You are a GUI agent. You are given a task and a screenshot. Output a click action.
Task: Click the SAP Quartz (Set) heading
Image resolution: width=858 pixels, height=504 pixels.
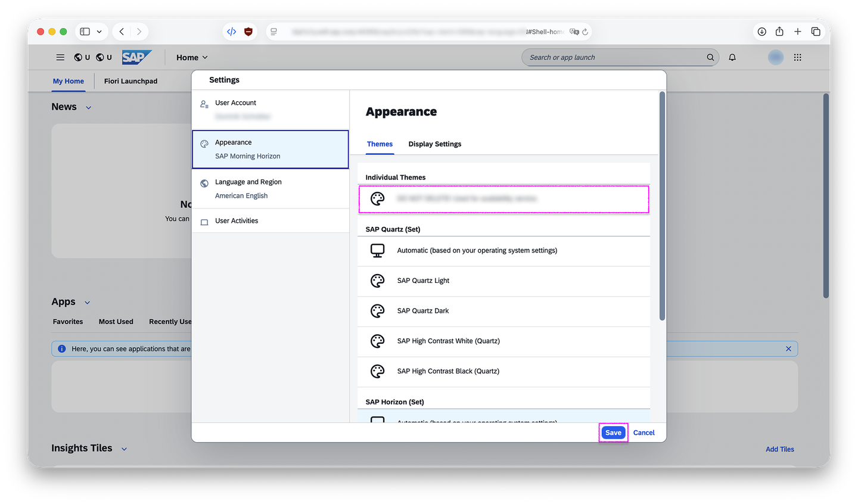pyautogui.click(x=393, y=229)
